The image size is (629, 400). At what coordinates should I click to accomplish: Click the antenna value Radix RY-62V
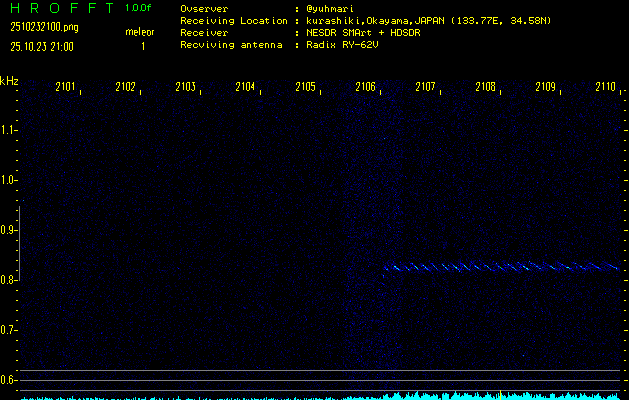tap(342, 45)
